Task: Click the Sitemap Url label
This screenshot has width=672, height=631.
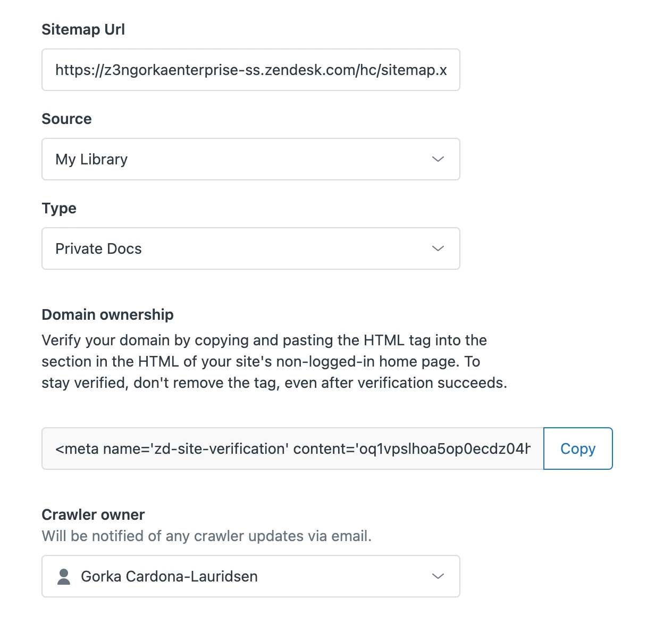Action: (x=83, y=29)
